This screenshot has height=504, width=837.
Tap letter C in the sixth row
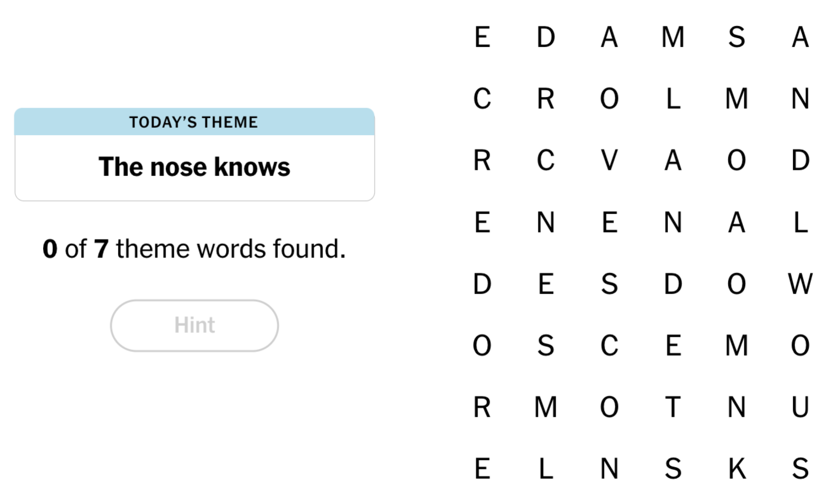[x=609, y=345]
